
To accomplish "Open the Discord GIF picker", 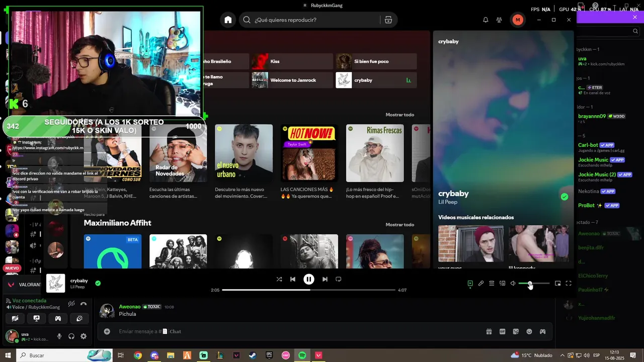I will tap(502, 331).
